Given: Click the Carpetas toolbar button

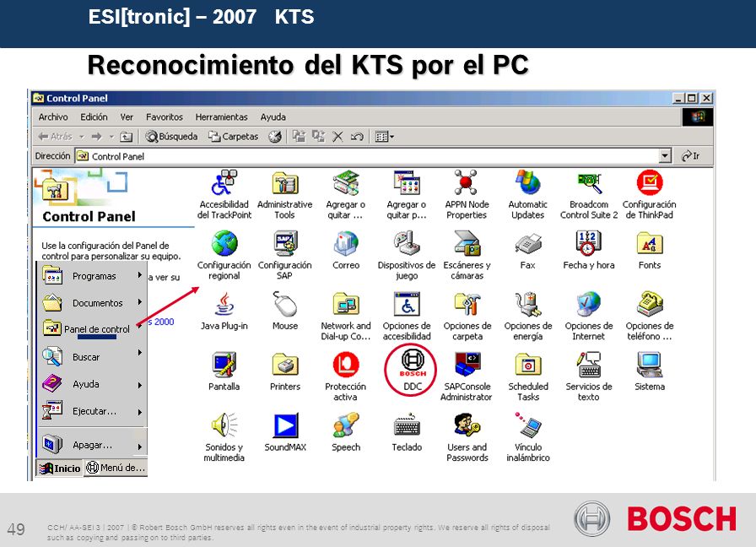Looking at the screenshot, I should tap(234, 137).
